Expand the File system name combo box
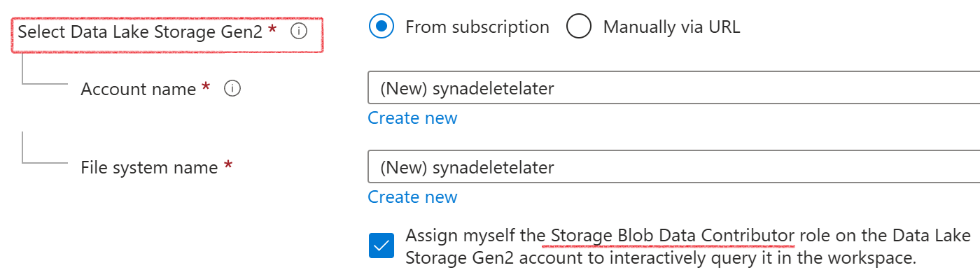The width and height of the screenshot is (980, 277). [673, 167]
